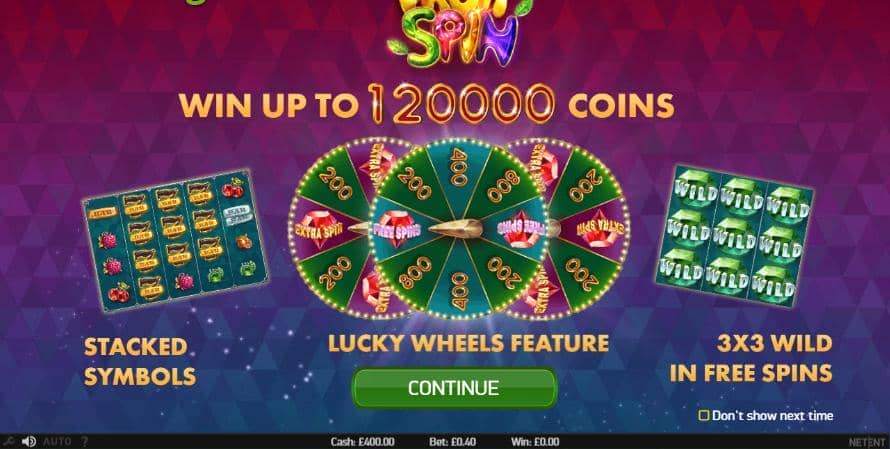890x449 pixels.
Task: Click the Stacked Symbols caption text
Action: 140,361
